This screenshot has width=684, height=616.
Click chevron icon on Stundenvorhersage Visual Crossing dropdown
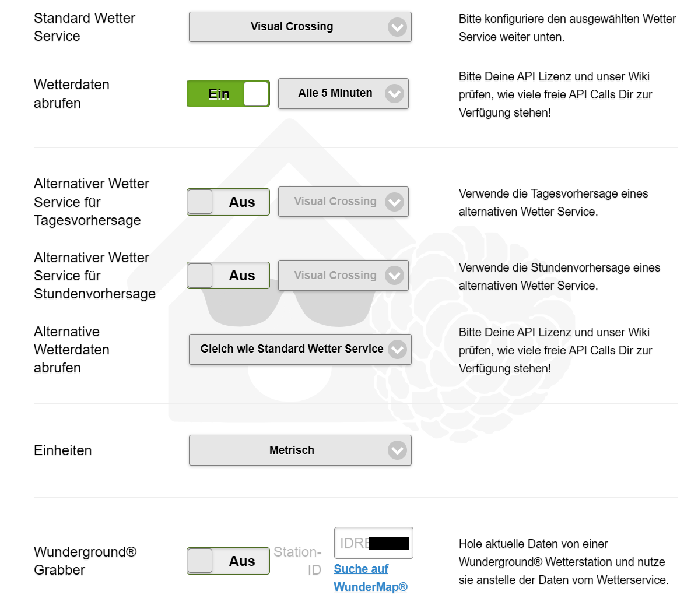click(x=394, y=275)
